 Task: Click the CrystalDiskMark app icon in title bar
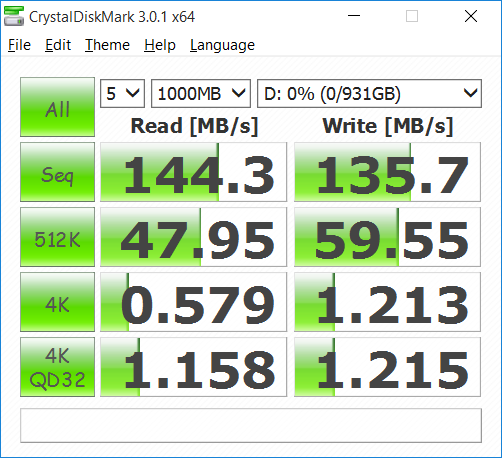tap(14, 16)
